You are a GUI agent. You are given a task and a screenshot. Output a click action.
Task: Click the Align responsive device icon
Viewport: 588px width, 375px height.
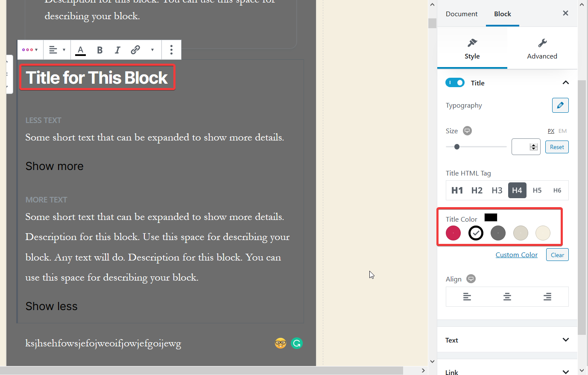pyautogui.click(x=471, y=279)
